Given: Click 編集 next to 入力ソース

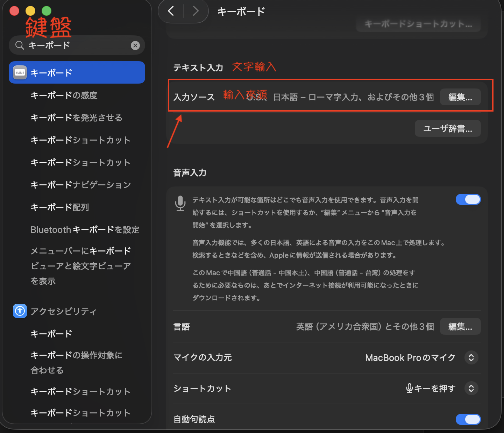Looking at the screenshot, I should pos(460,97).
